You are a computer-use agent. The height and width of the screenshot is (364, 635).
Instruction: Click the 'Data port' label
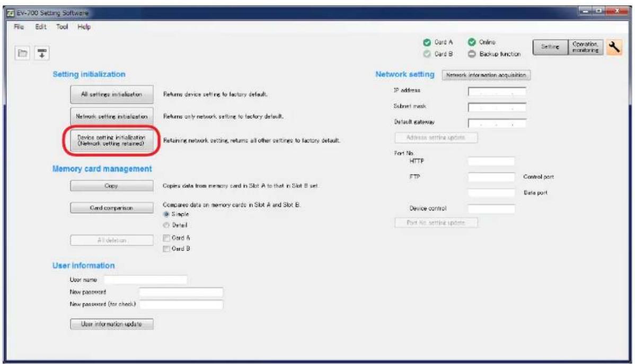[536, 193]
